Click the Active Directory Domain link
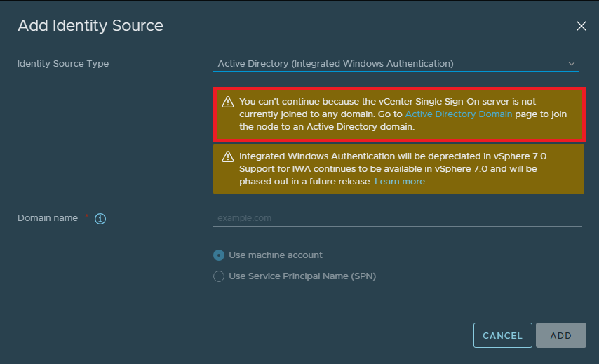 [459, 114]
